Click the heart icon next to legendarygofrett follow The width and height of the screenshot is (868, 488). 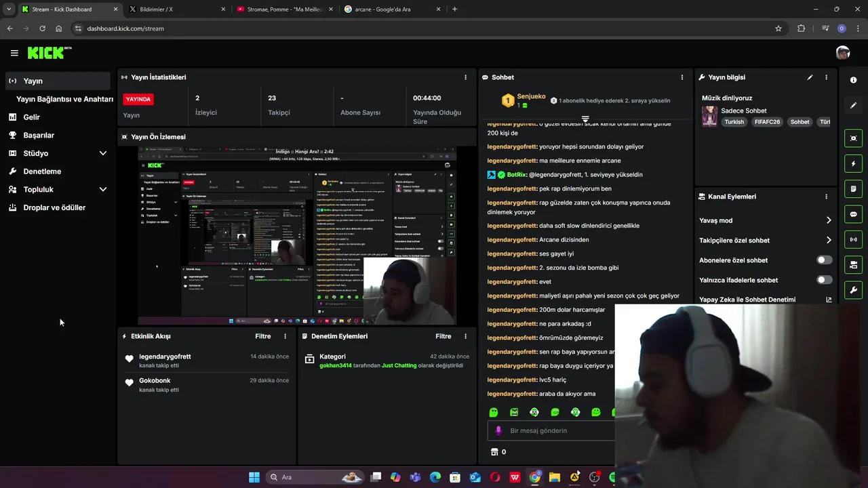[129, 359]
